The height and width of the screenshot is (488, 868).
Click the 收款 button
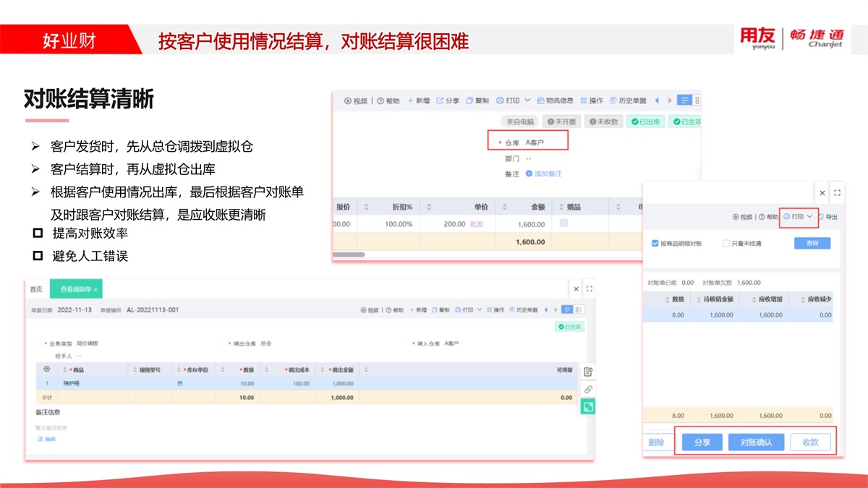click(810, 442)
